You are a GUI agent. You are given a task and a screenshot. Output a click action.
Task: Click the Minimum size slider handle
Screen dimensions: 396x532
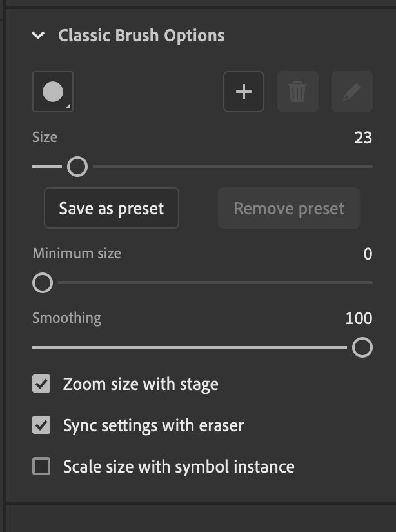pyautogui.click(x=43, y=283)
